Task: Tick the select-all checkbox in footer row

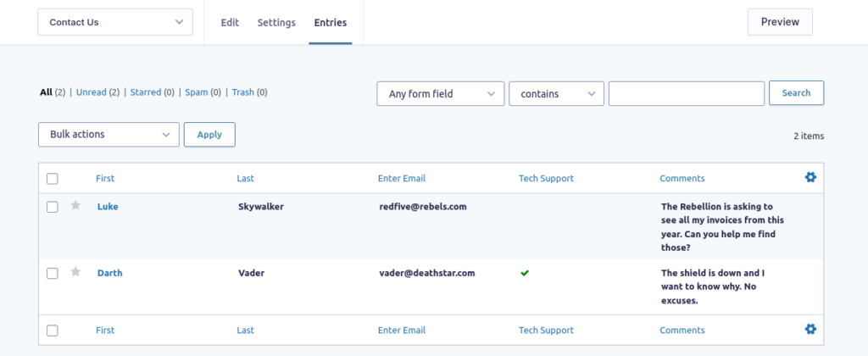Action: tap(52, 331)
